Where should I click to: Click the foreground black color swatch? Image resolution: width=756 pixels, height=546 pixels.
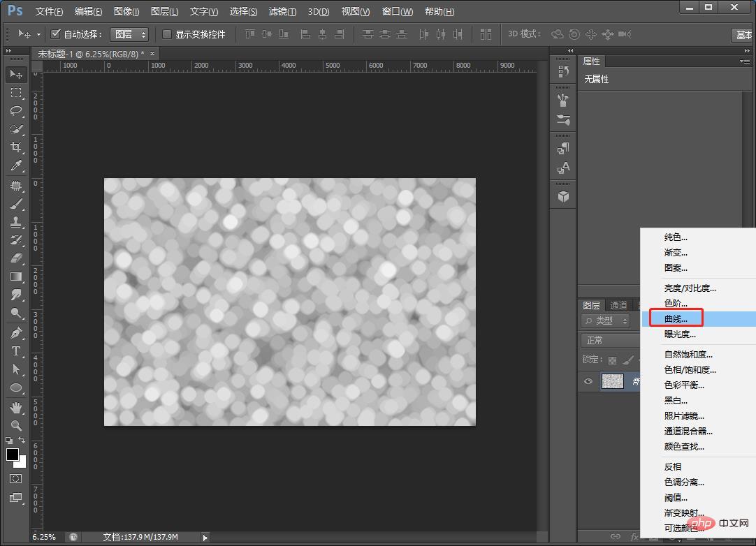tap(12, 453)
